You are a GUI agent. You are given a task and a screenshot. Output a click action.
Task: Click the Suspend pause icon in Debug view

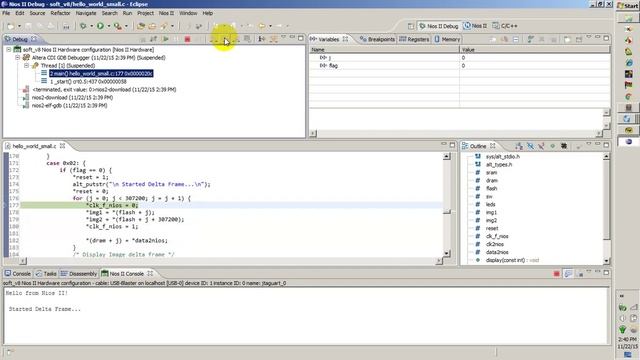(176, 39)
